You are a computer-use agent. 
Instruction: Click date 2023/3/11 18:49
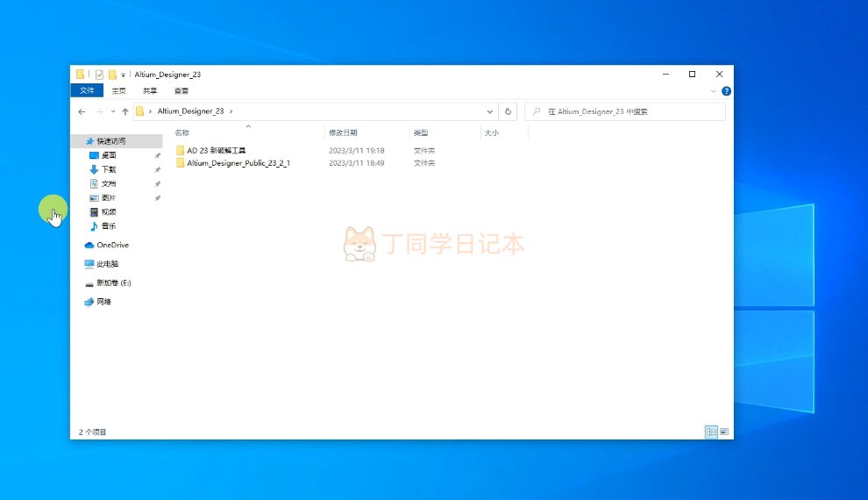pyautogui.click(x=357, y=163)
